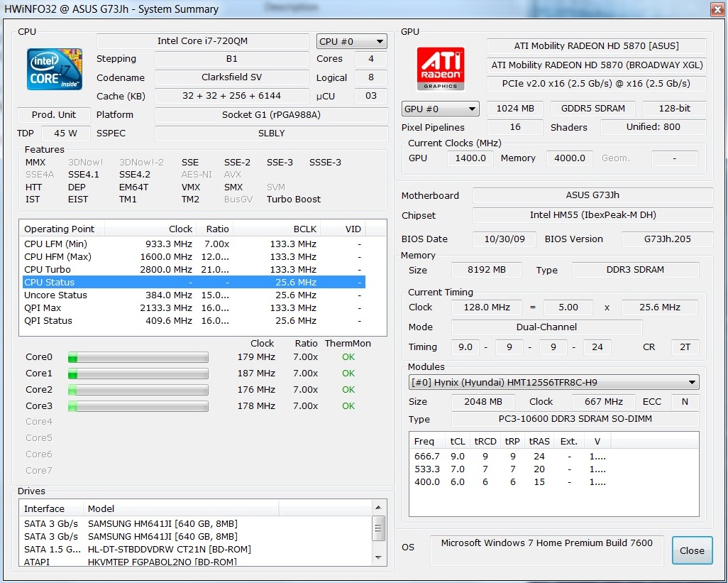This screenshot has width=728, height=583.
Task: Click the ATI Radeon Graphics logo
Action: (x=440, y=70)
